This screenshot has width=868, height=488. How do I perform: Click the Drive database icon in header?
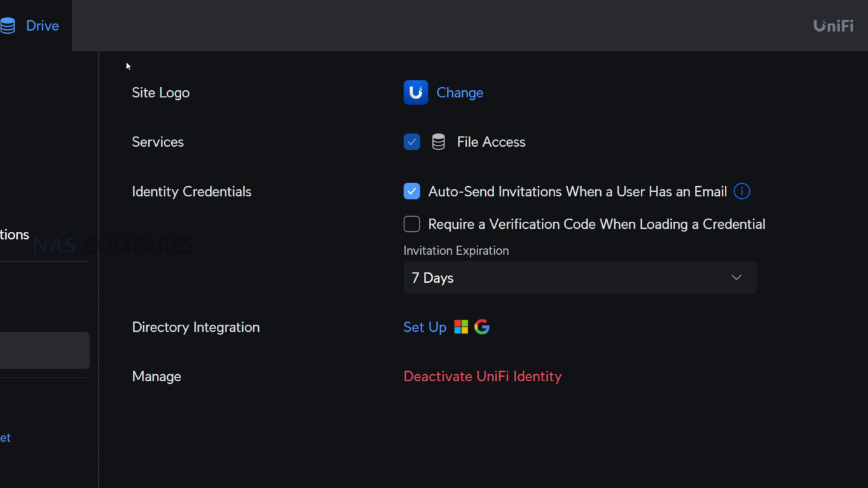tap(8, 26)
